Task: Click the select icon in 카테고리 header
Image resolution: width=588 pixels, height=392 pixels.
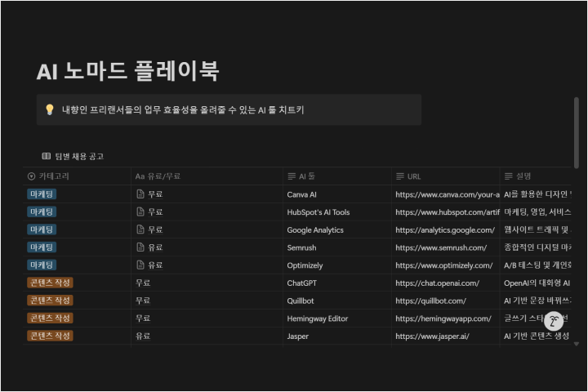Action: (32, 176)
